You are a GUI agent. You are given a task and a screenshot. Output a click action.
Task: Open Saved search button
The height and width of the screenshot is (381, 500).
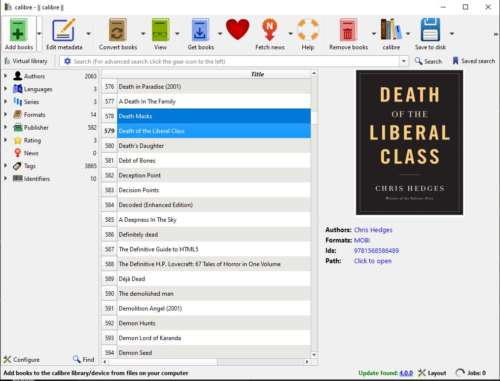tap(473, 61)
